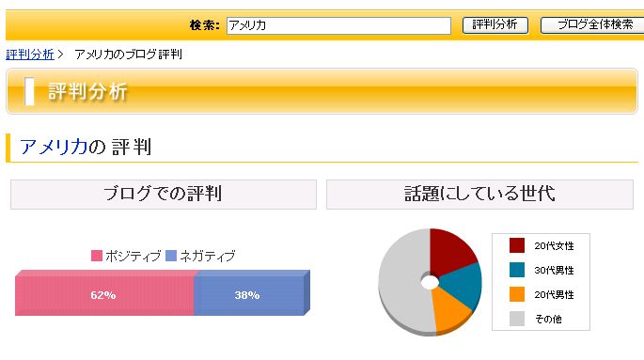
Task: Click the pink ポジティブ legend swatch
Action: [97, 256]
